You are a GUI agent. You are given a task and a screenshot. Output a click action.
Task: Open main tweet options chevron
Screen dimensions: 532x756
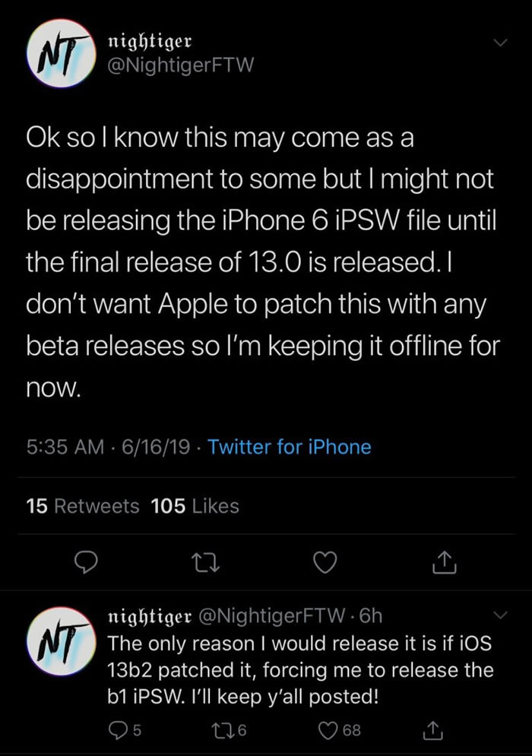[499, 45]
